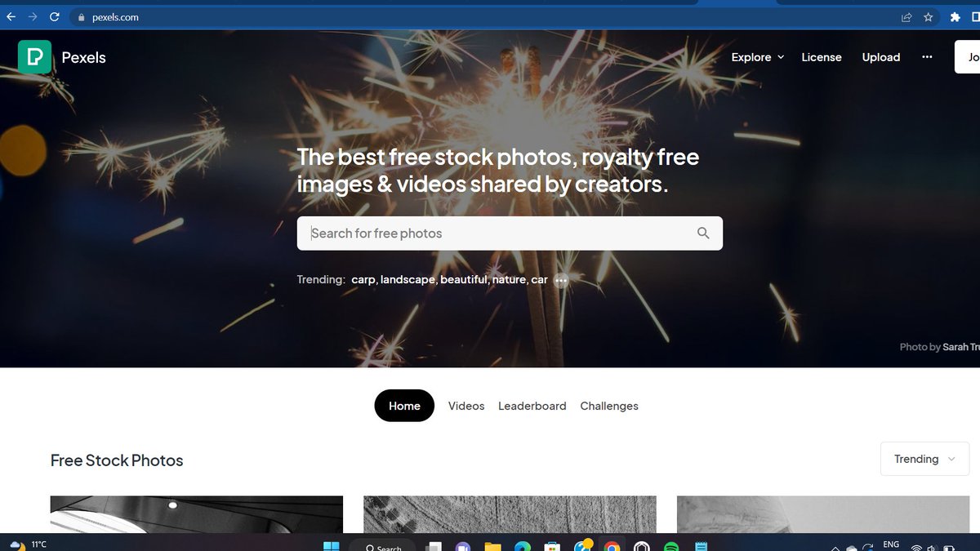This screenshot has width=980, height=551.
Task: Open the browser side panel icon
Action: tap(975, 16)
